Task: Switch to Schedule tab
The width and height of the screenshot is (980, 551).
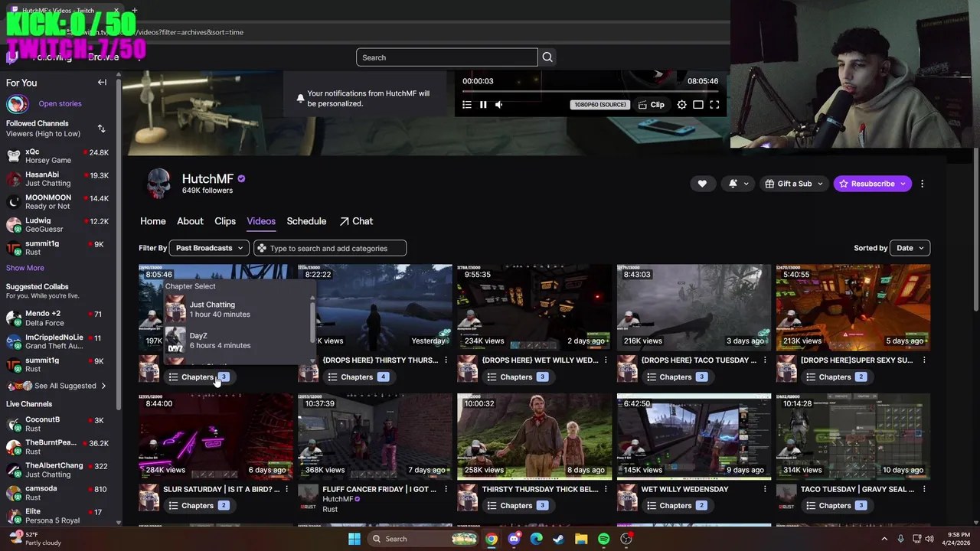Action: coord(306,221)
